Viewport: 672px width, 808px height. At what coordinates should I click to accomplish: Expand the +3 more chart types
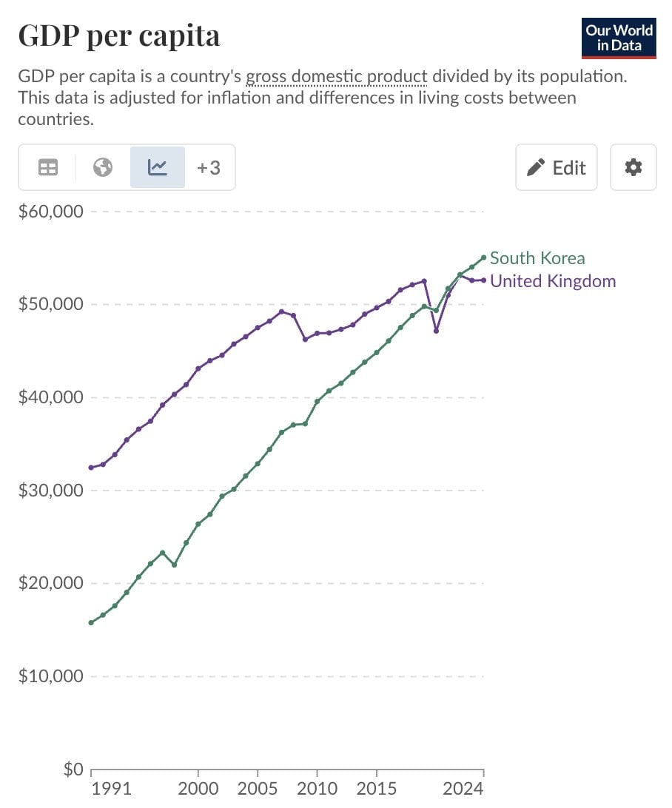tap(209, 167)
